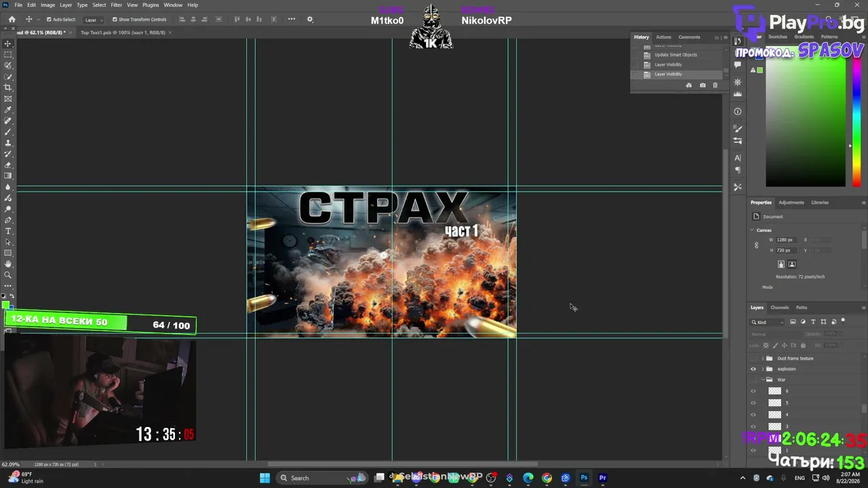Toggle the layer filter on/off switch

coord(843,321)
